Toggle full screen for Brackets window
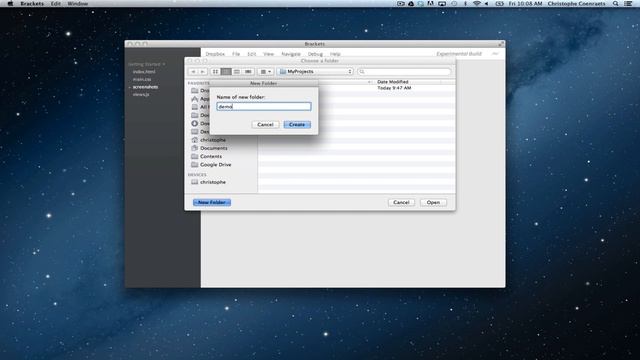 click(x=501, y=44)
